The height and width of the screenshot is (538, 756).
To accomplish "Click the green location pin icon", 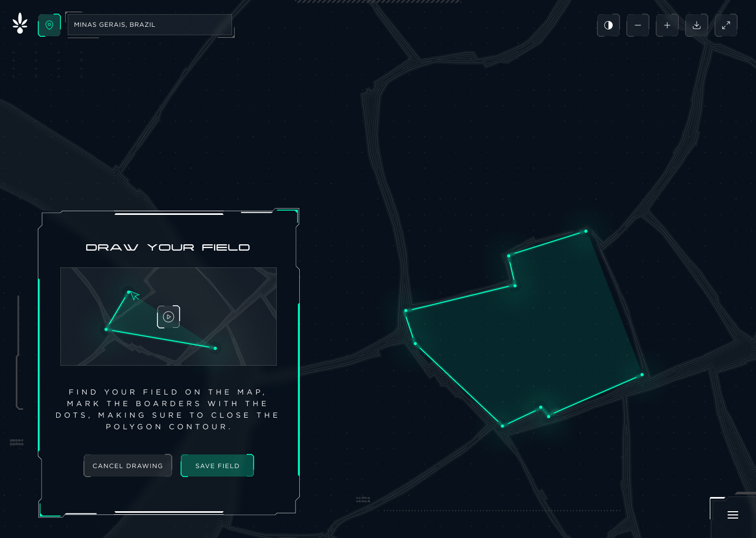I will [x=49, y=25].
